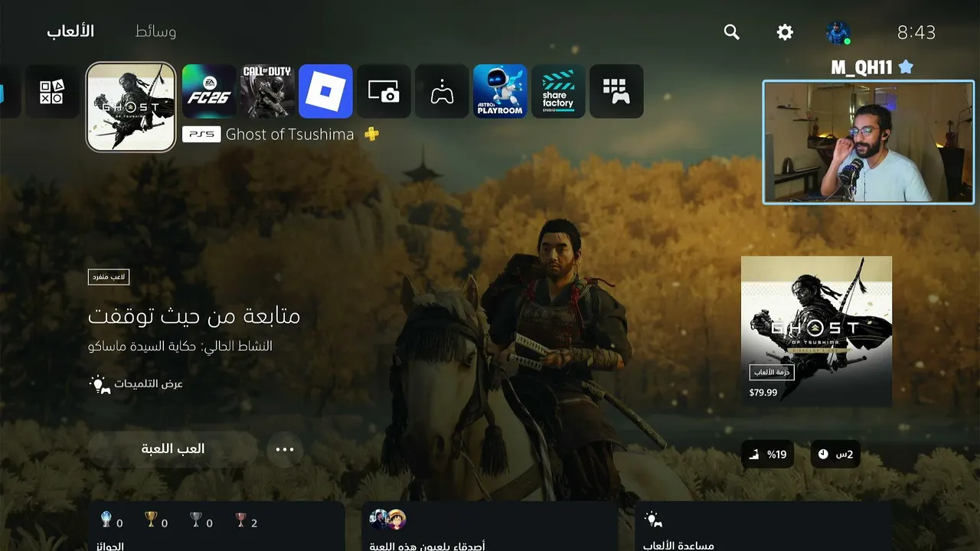Select the Ghost of Tsushima game tile

click(131, 107)
